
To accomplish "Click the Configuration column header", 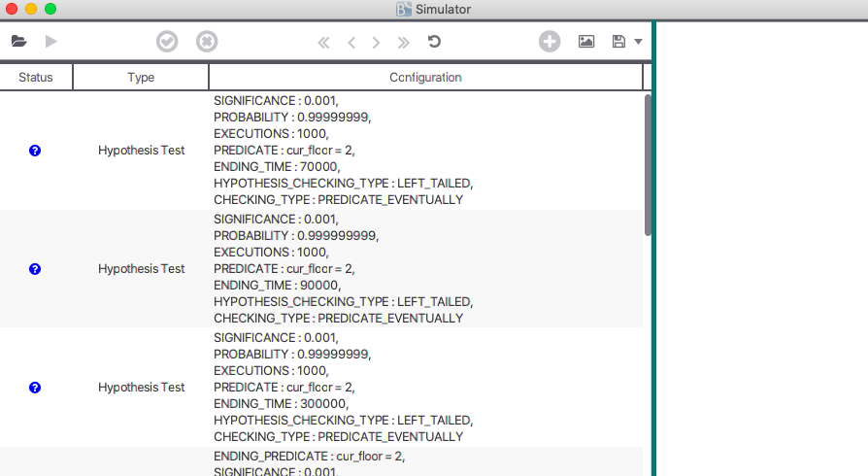I will coord(425,78).
